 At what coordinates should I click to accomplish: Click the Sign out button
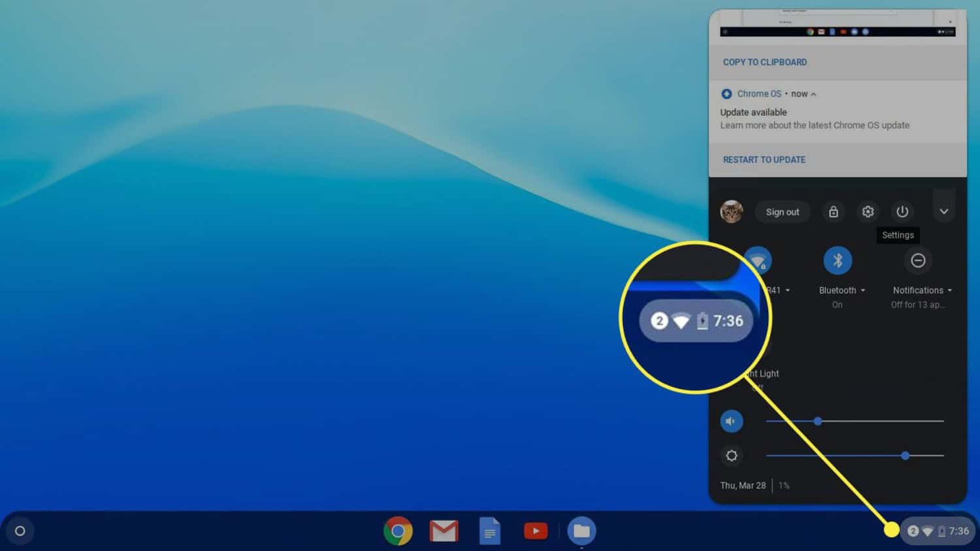[783, 212]
